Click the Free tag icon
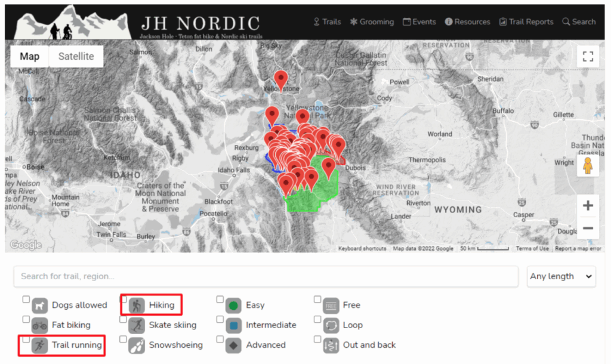The height and width of the screenshot is (364, 611). point(331,306)
